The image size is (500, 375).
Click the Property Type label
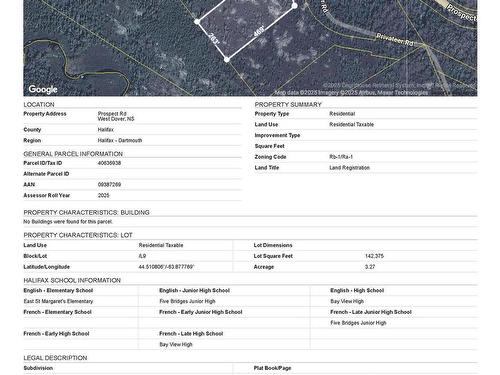[x=272, y=114]
